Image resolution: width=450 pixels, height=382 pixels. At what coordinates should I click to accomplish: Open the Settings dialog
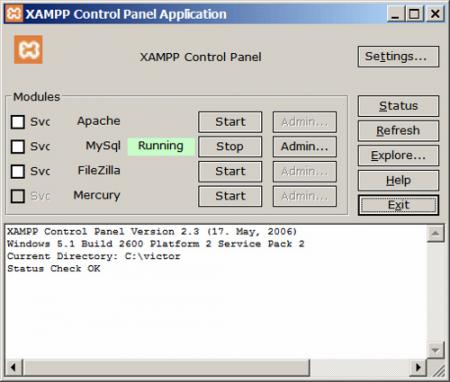[x=398, y=57]
